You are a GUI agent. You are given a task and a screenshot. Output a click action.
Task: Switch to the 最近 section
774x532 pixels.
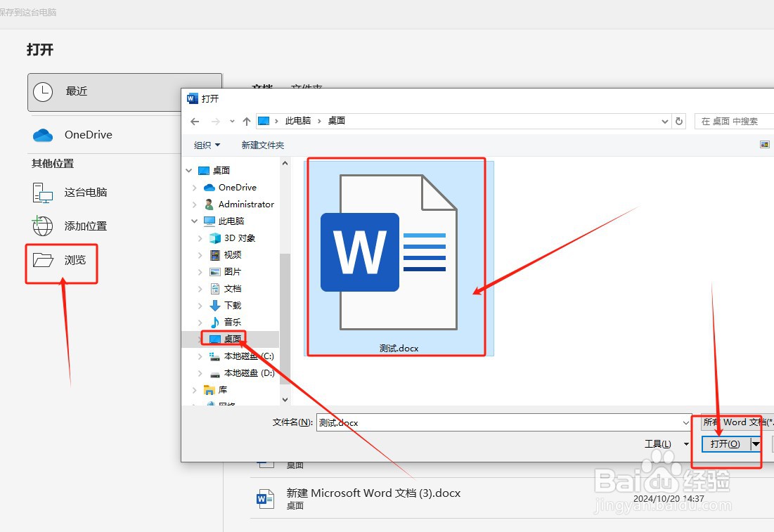tap(75, 92)
